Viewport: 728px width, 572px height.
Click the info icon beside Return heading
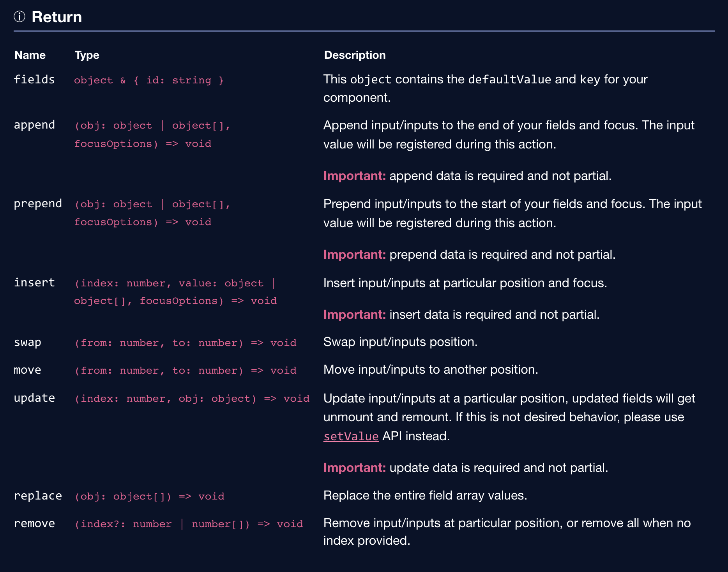click(20, 17)
